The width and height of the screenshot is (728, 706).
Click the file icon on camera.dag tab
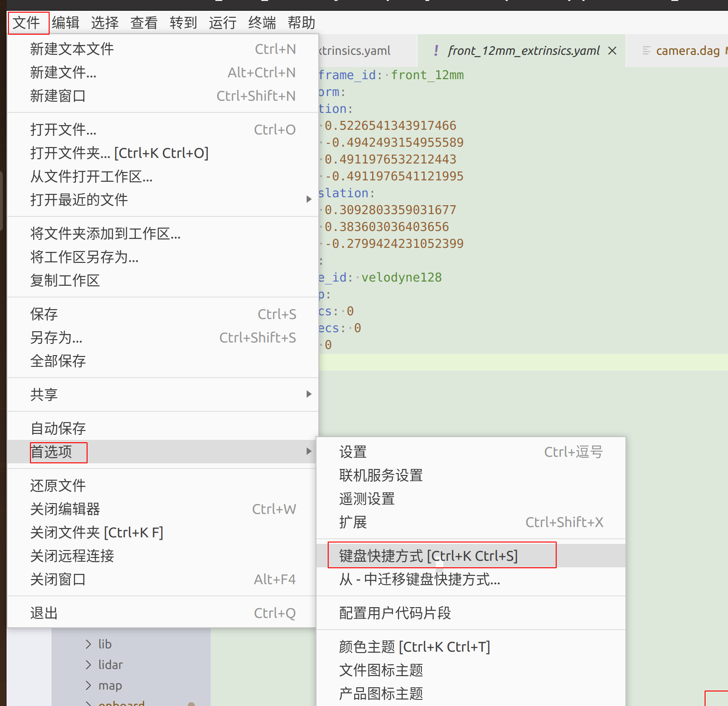tap(646, 51)
